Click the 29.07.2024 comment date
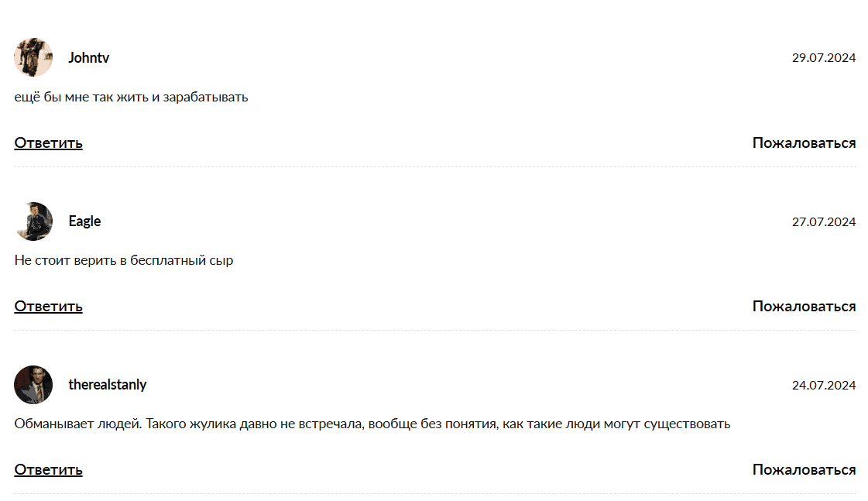The width and height of the screenshot is (868, 501). click(823, 58)
